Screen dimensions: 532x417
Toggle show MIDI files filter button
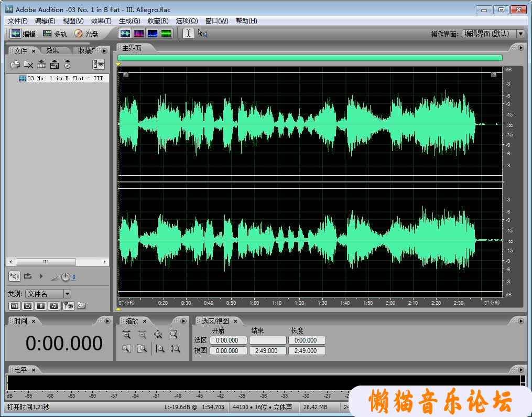[x=54, y=306]
